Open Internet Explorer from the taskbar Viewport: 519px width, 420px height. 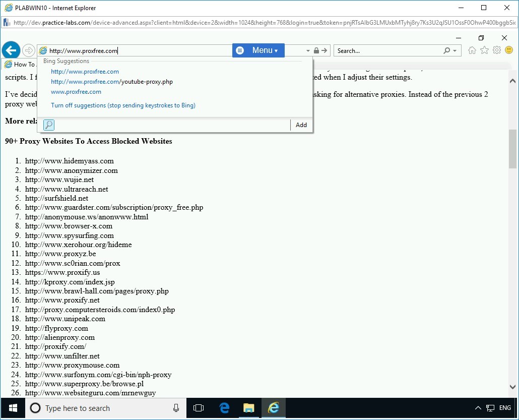(274, 408)
